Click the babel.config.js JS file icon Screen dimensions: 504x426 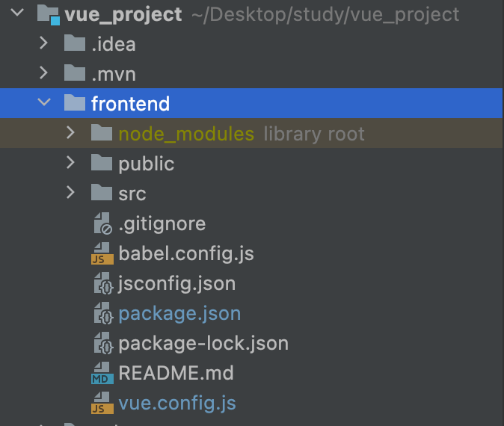point(102,253)
